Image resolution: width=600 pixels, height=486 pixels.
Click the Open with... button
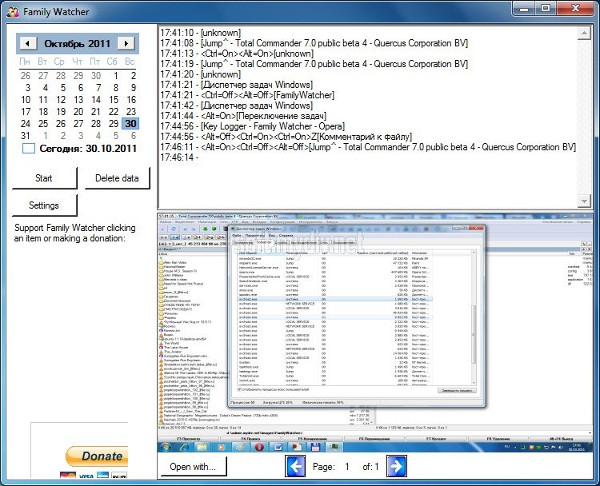click(193, 466)
